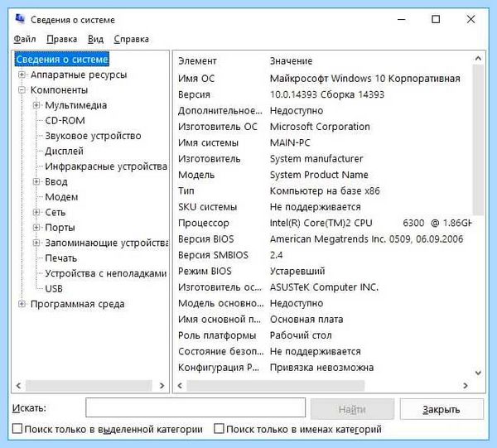
Task: Click the Элемент column header
Action: pos(197,60)
